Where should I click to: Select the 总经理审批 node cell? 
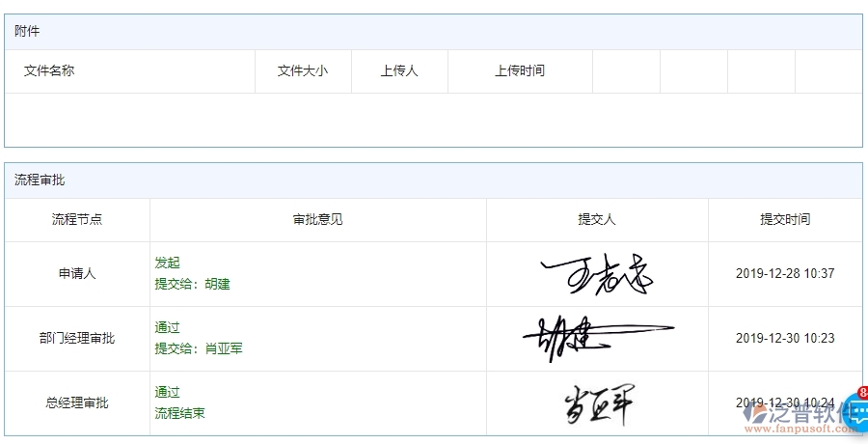[77, 403]
